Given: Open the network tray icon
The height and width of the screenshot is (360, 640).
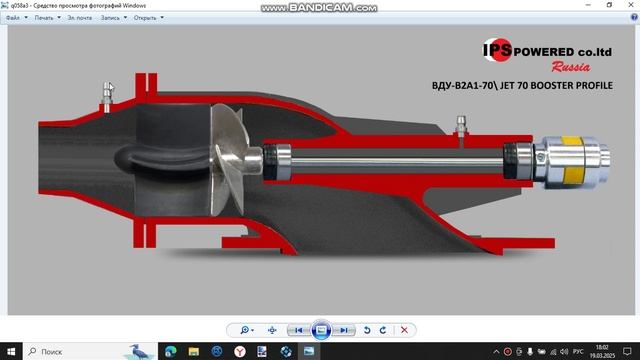Looking at the screenshot, I should pyautogui.click(x=553, y=351).
